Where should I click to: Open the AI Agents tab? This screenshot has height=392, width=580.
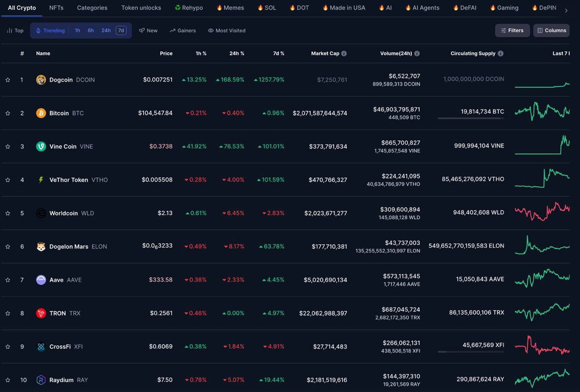click(x=422, y=8)
